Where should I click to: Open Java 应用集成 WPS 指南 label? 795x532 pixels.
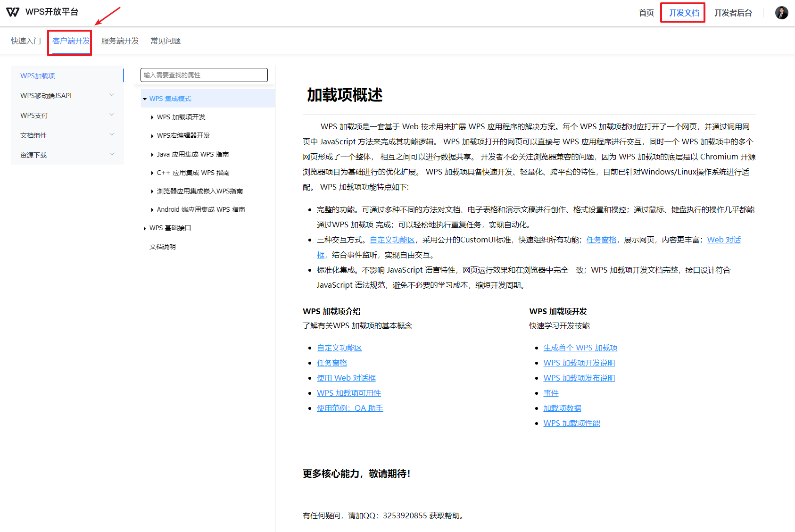point(193,154)
